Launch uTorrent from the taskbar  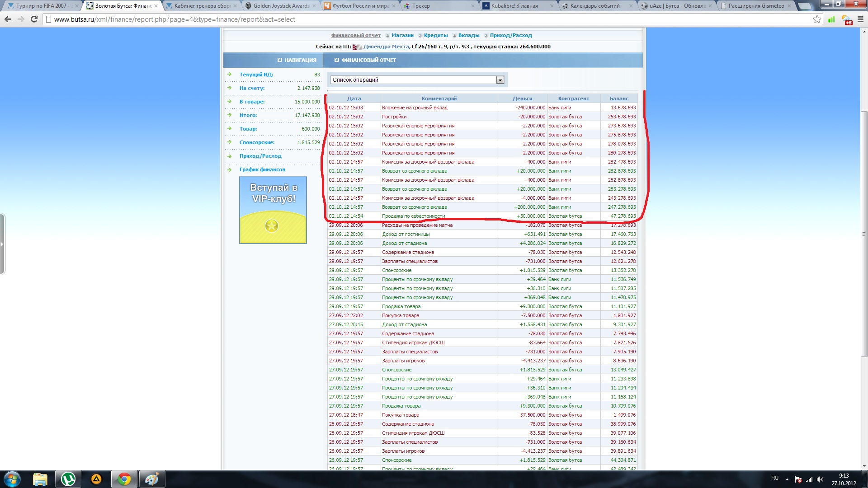pos(68,479)
